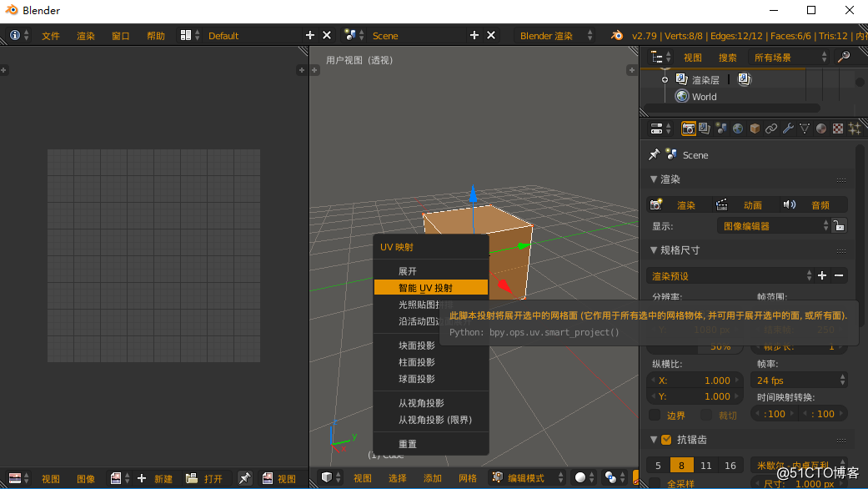Screen dimensions: 868x489
Task: Choose 智能 UV 投射 smart project
Action: [431, 287]
